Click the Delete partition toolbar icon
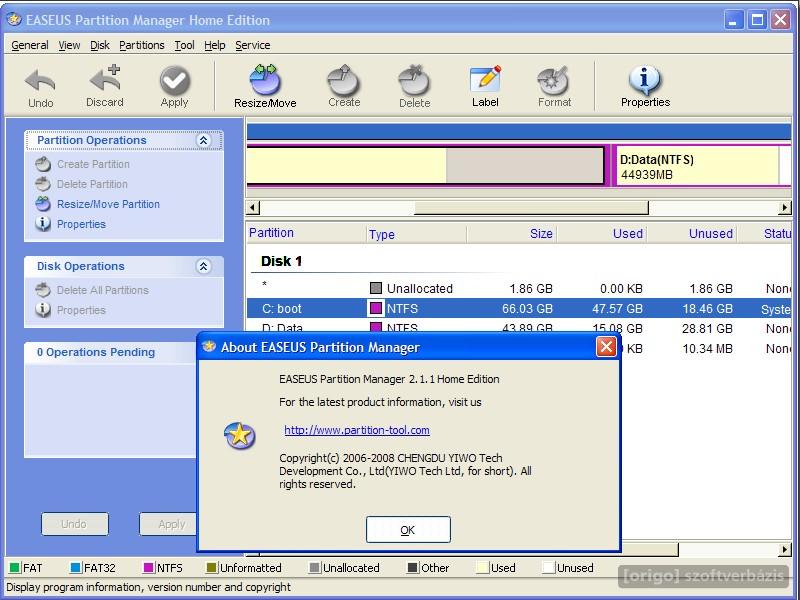The width and height of the screenshot is (800, 600). tap(414, 80)
